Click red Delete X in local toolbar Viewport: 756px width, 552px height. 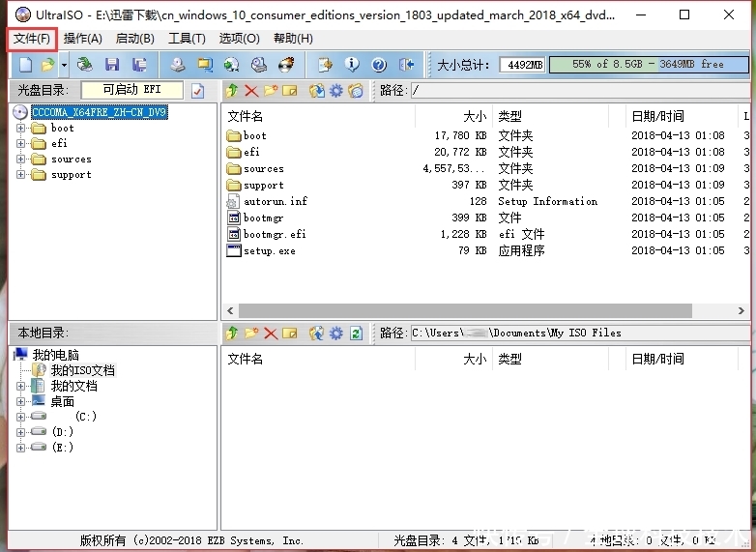click(x=271, y=334)
